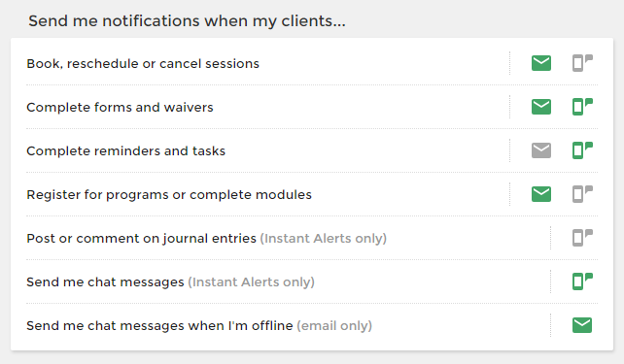The image size is (624, 364).
Task: Click the '(Instant Alerts only)' note beside chat messages
Action: click(251, 282)
